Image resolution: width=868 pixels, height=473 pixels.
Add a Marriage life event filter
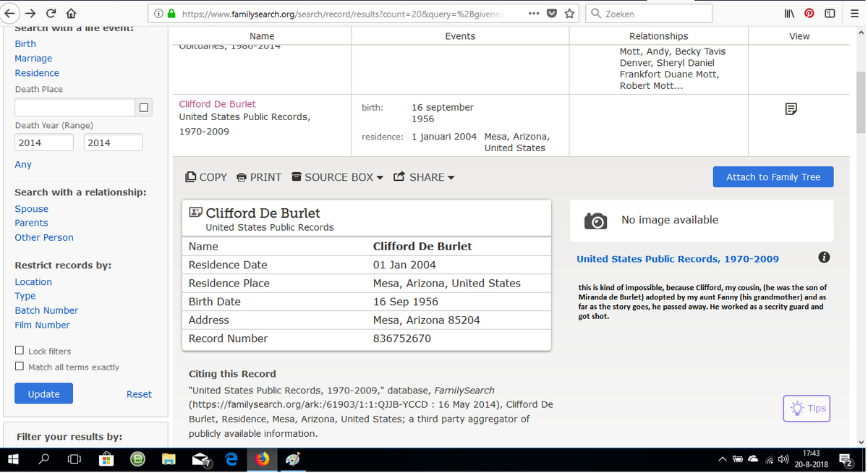(33, 59)
